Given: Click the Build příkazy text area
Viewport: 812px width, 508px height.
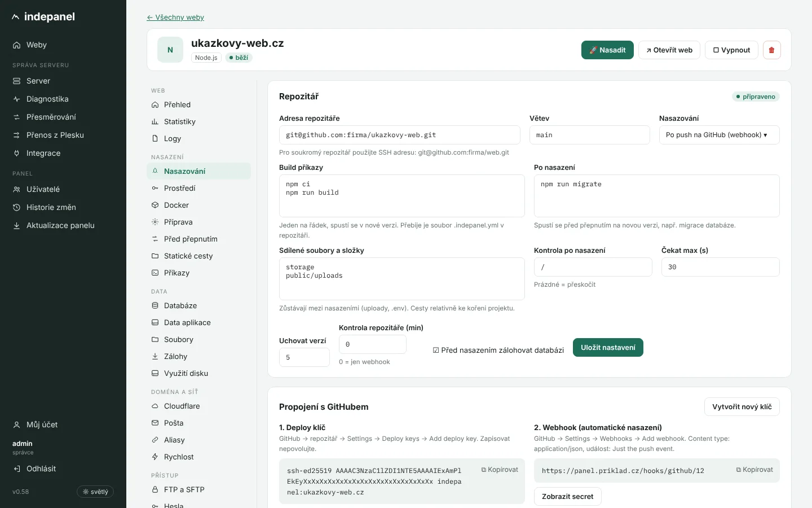Looking at the screenshot, I should click(402, 196).
